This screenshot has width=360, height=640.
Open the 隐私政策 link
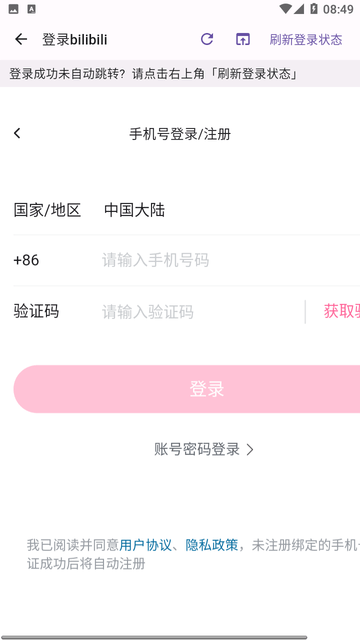[x=211, y=545]
